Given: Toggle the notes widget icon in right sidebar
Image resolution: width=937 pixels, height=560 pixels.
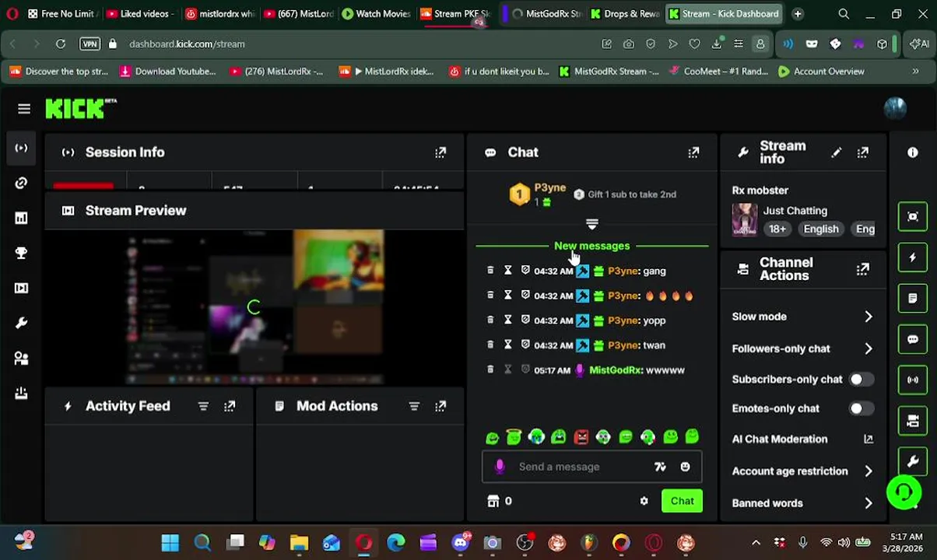Looking at the screenshot, I should (x=913, y=299).
